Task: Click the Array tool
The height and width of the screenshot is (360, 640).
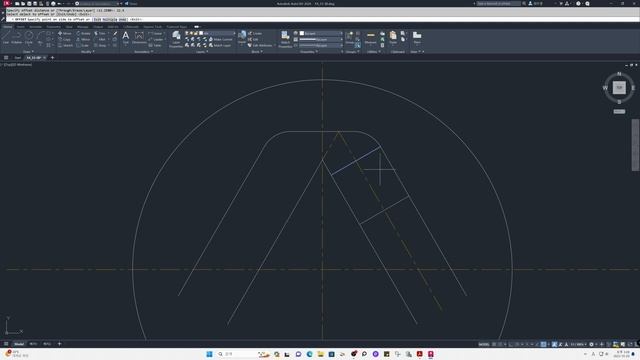Action: click(x=100, y=45)
